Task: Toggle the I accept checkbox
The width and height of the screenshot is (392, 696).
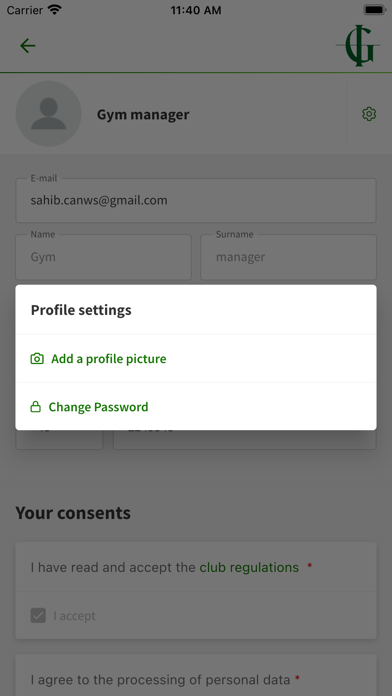Action: tap(38, 616)
